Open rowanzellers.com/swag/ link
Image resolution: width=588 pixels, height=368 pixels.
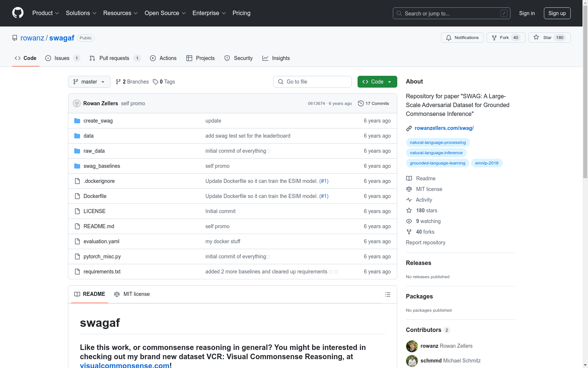pyautogui.click(x=444, y=128)
